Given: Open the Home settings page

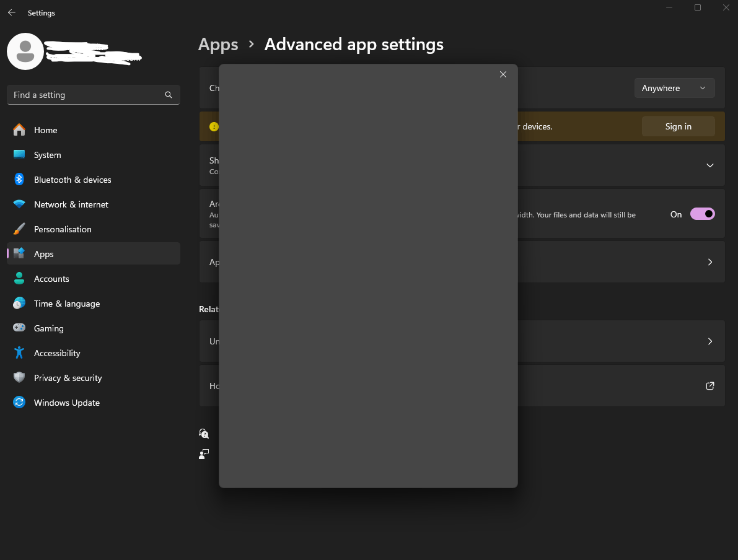Looking at the screenshot, I should tap(93, 130).
